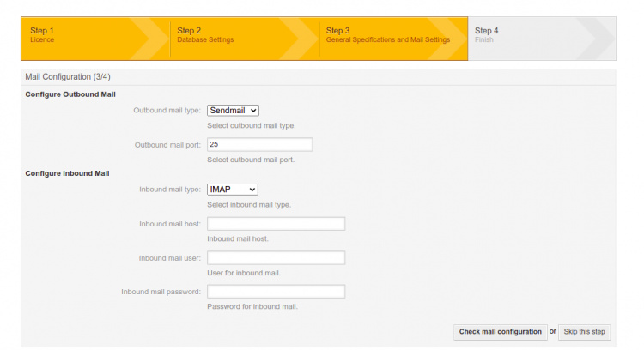
Task: Open the Outbound mail type dropdown
Action: tap(233, 111)
